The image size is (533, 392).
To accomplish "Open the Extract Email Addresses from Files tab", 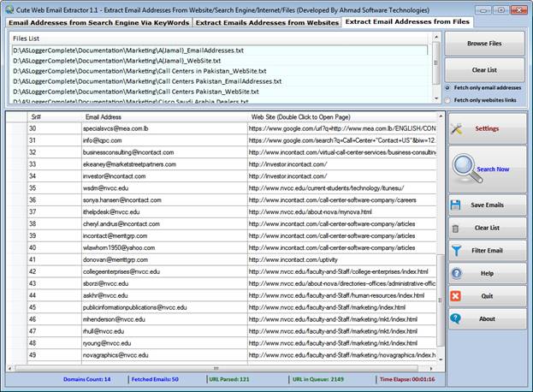I will pyautogui.click(x=408, y=21).
